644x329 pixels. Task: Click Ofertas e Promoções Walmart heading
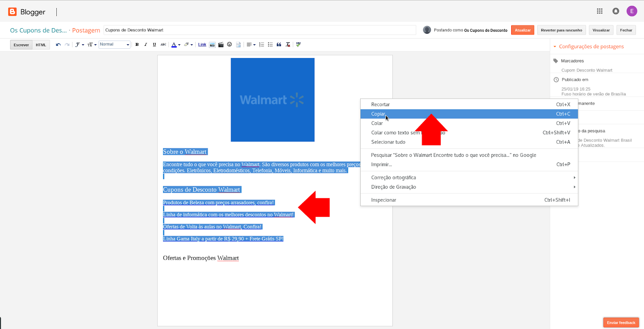pyautogui.click(x=201, y=258)
